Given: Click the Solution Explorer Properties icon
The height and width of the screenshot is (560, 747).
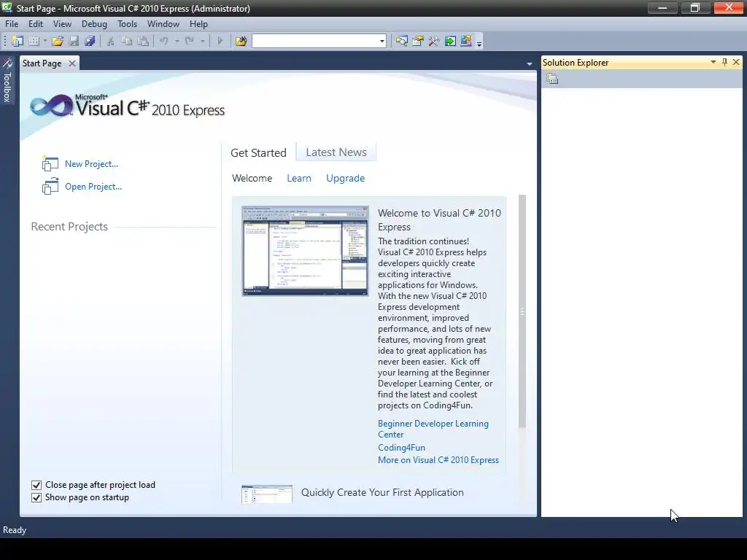Looking at the screenshot, I should (552, 79).
